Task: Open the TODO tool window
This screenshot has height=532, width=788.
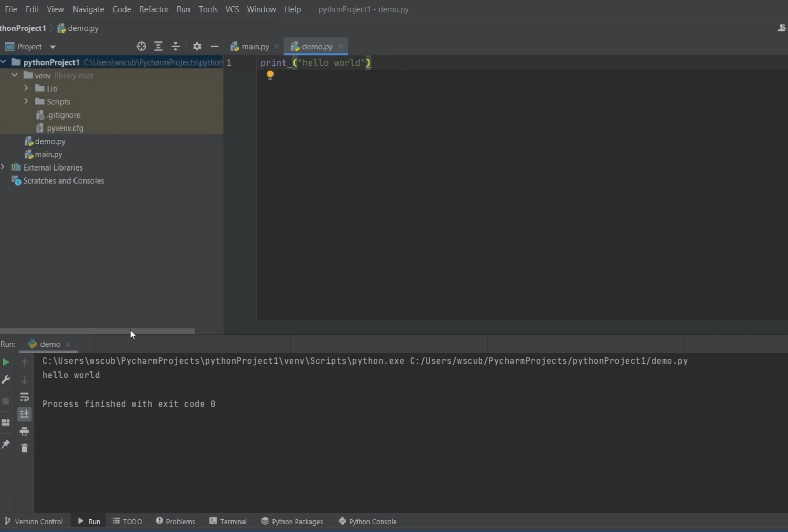Action: pyautogui.click(x=128, y=522)
